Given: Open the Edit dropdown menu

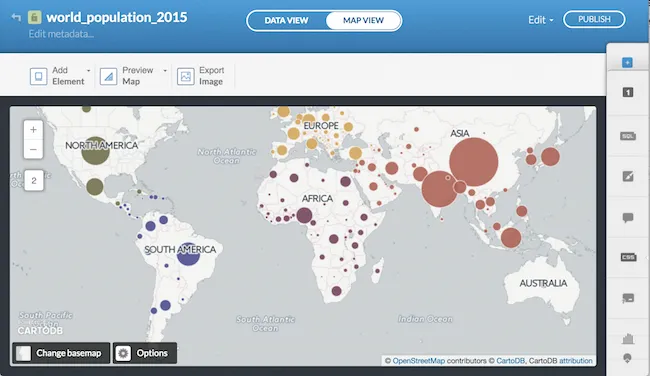Looking at the screenshot, I should tap(541, 20).
